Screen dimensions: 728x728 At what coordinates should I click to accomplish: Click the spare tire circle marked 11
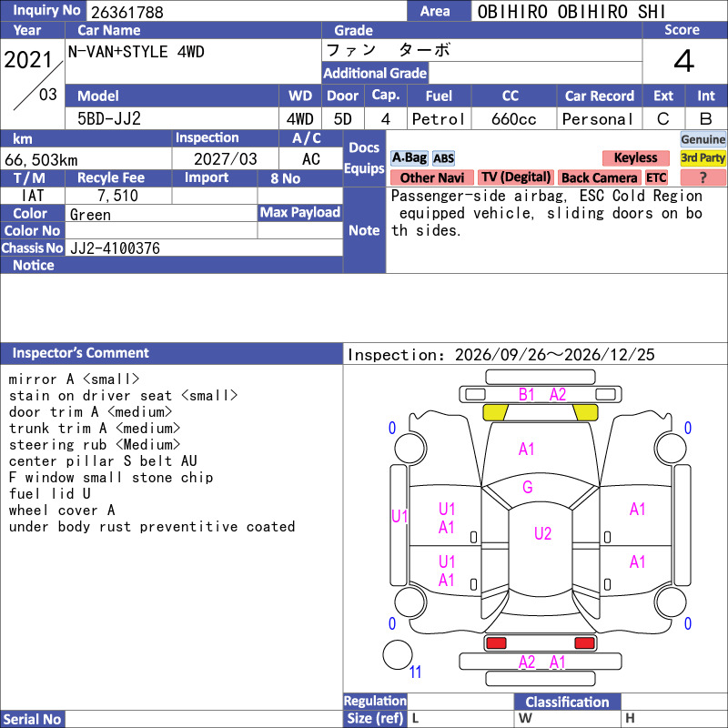pyautogui.click(x=398, y=654)
